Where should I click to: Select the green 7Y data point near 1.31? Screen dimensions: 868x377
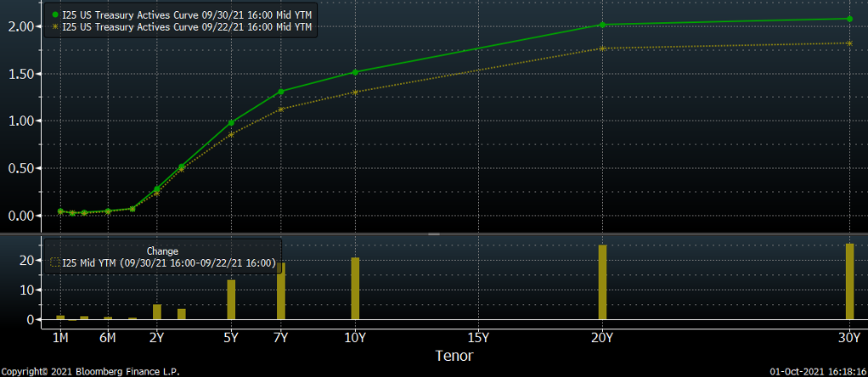point(280,92)
